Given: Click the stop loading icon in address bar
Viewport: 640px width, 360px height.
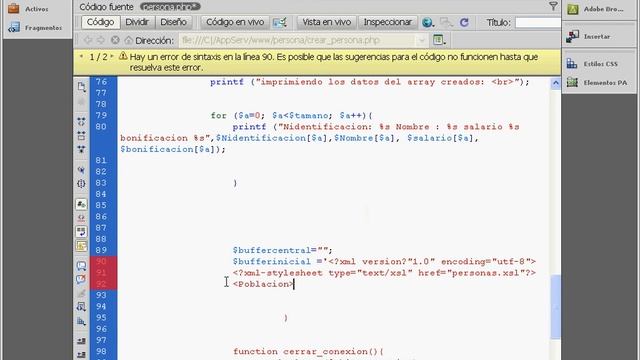Looking at the screenshot, I should 115,40.
